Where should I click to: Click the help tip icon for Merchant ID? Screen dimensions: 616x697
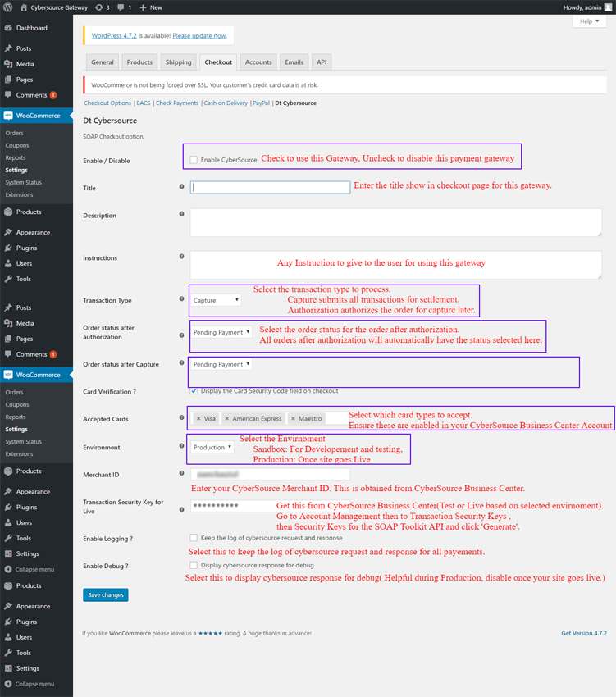point(181,473)
